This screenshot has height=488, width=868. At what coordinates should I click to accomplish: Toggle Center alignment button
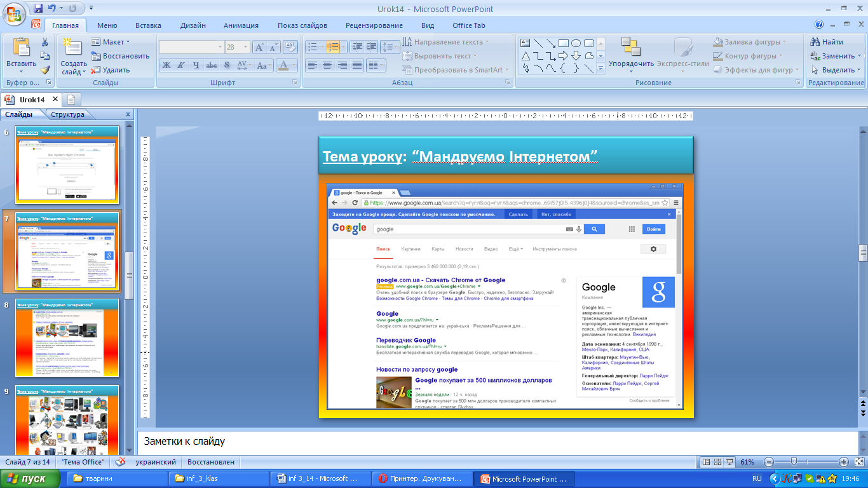click(327, 65)
